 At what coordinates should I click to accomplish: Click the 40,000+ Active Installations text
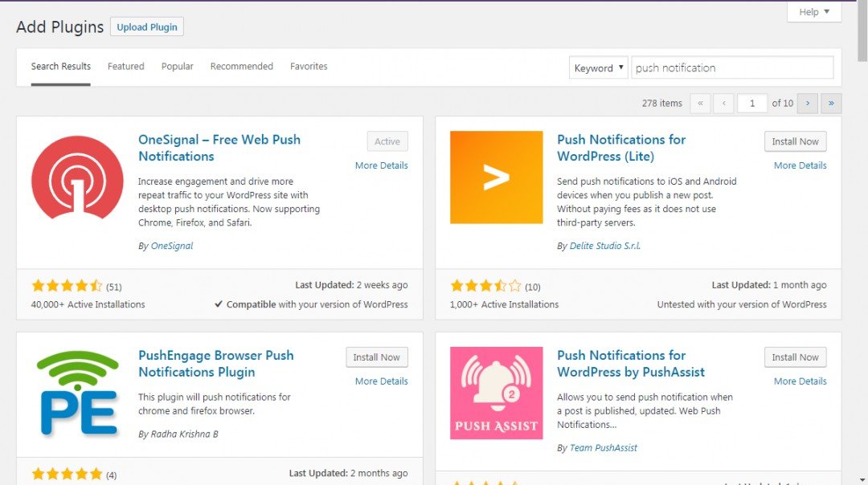tap(88, 304)
